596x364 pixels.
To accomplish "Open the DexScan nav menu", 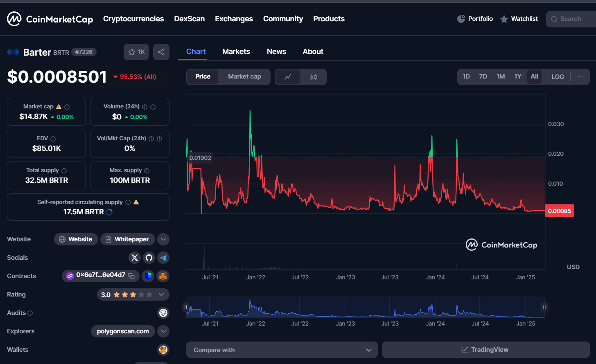I will pyautogui.click(x=190, y=19).
